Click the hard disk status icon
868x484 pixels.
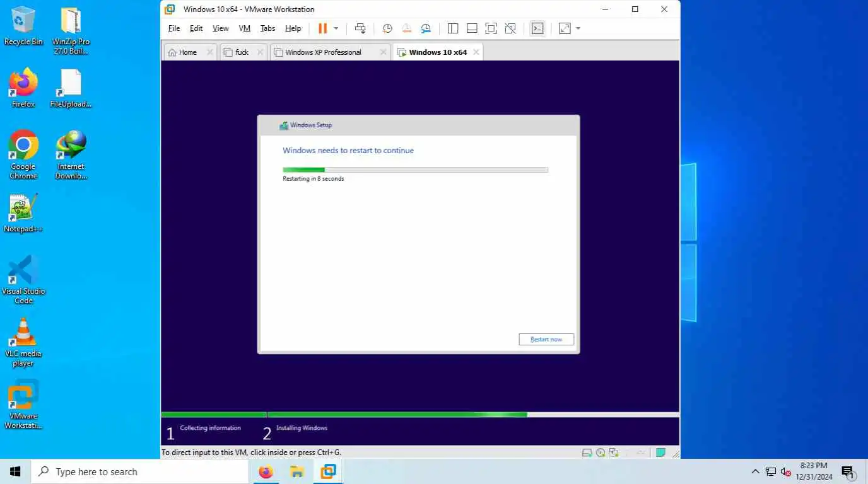pyautogui.click(x=587, y=452)
